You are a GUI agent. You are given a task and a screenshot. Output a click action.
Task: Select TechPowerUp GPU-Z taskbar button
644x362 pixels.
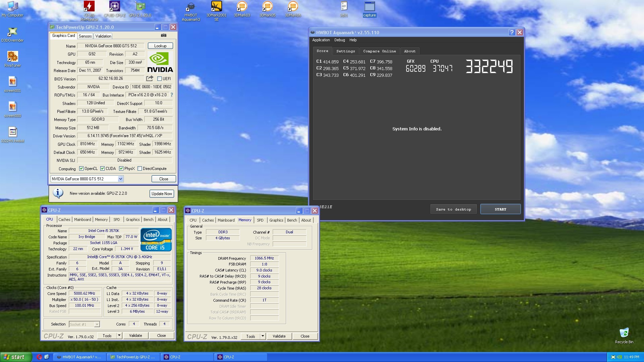[133, 357]
